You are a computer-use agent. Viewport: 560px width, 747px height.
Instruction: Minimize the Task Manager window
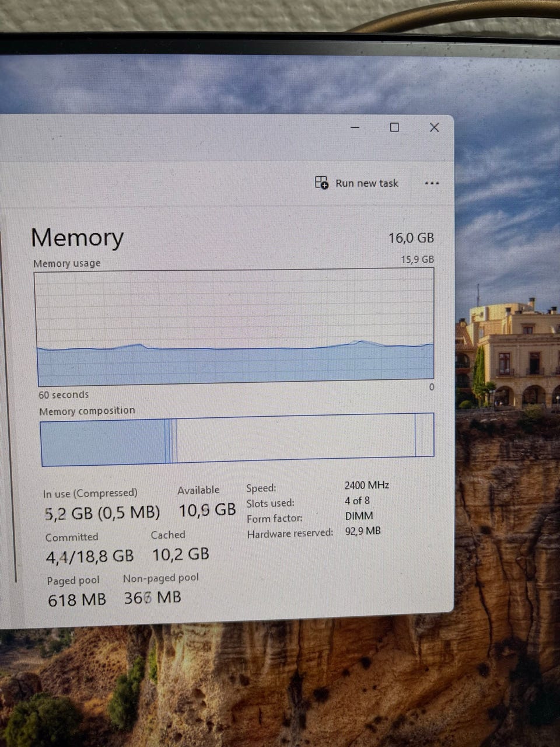coord(355,127)
